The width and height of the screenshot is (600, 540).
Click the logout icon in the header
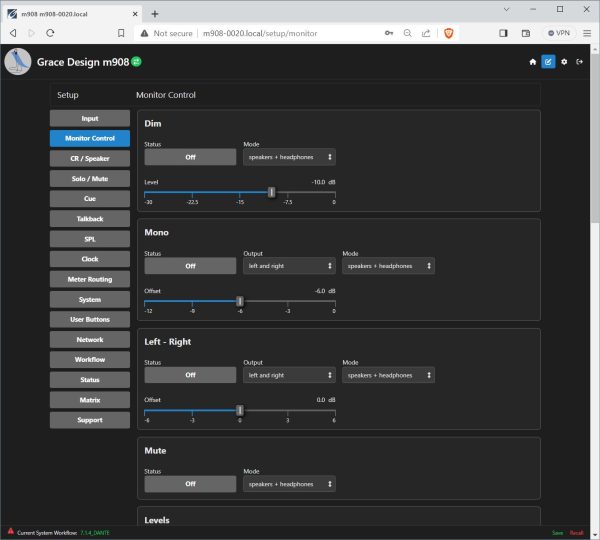pyautogui.click(x=579, y=62)
